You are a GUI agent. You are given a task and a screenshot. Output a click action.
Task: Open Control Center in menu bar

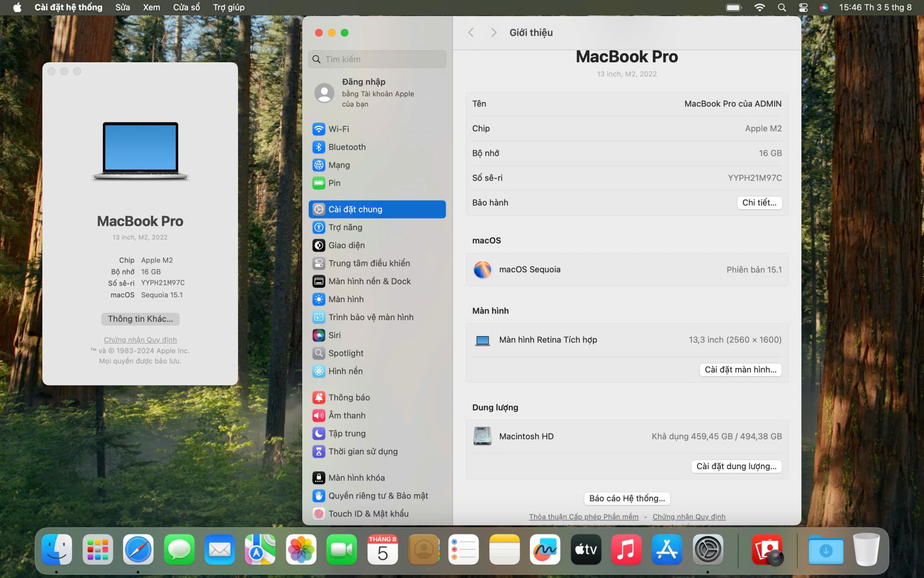(803, 7)
